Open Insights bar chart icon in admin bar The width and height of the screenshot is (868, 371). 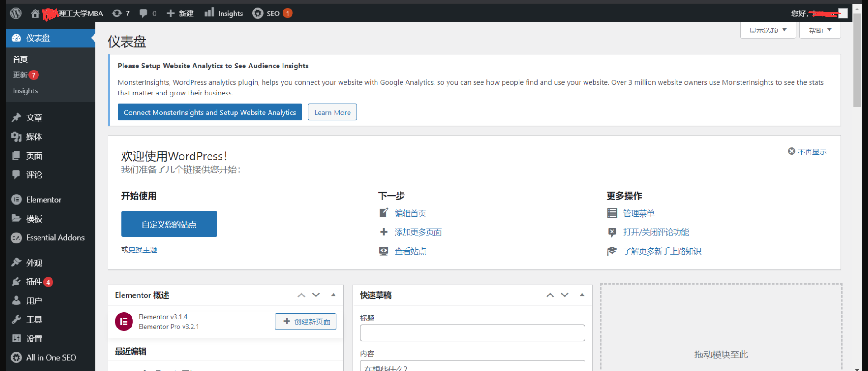[x=209, y=12]
